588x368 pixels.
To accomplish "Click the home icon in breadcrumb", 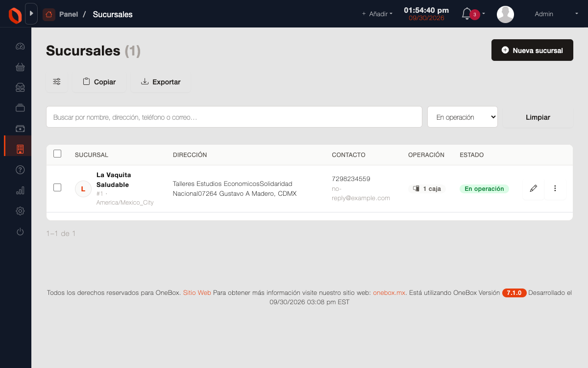I will (49, 14).
